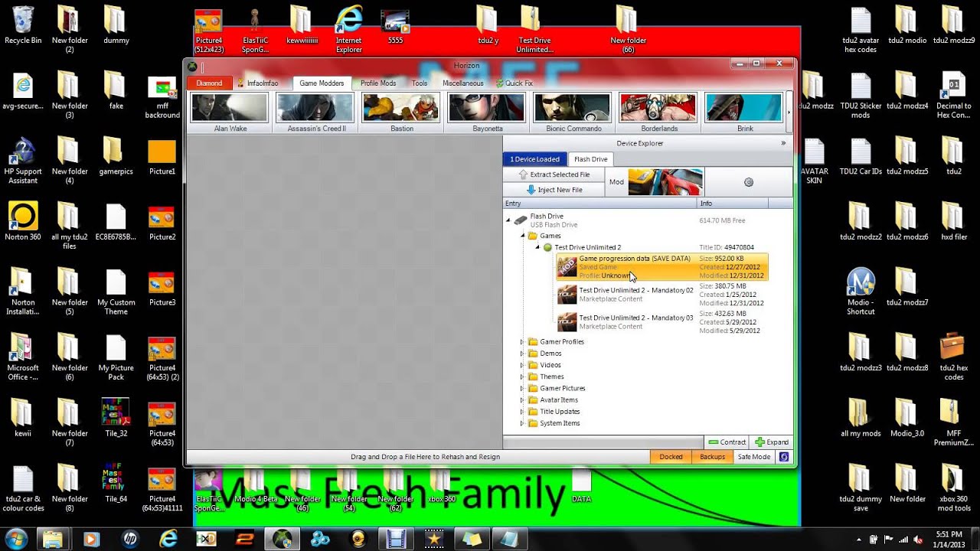Click Inject New File

point(554,190)
